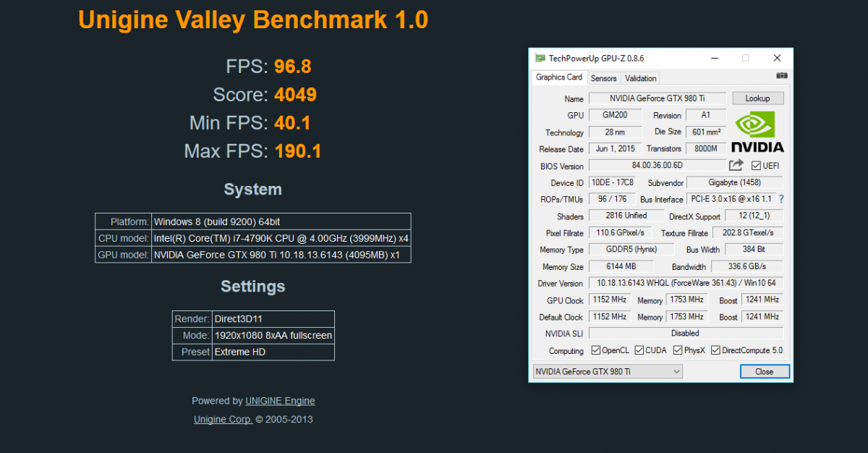Image resolution: width=868 pixels, height=453 pixels.
Task: Click the Die Size 601 mm² field
Action: [x=705, y=132]
